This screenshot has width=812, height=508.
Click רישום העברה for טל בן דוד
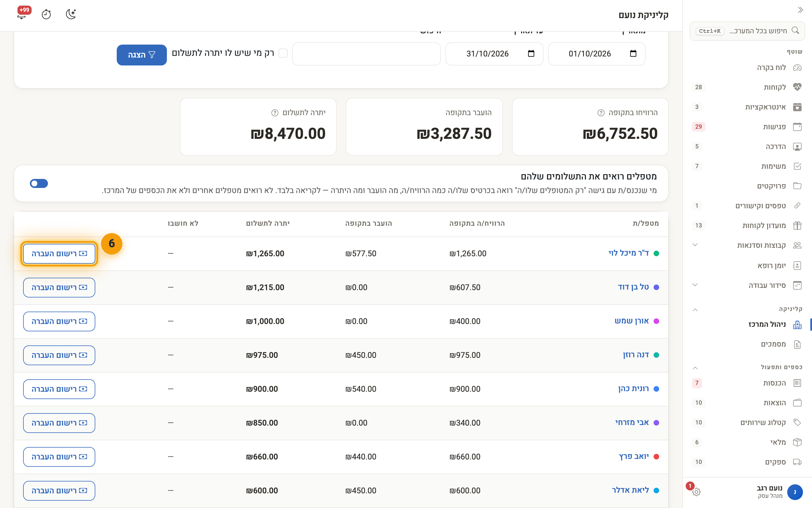59,288
